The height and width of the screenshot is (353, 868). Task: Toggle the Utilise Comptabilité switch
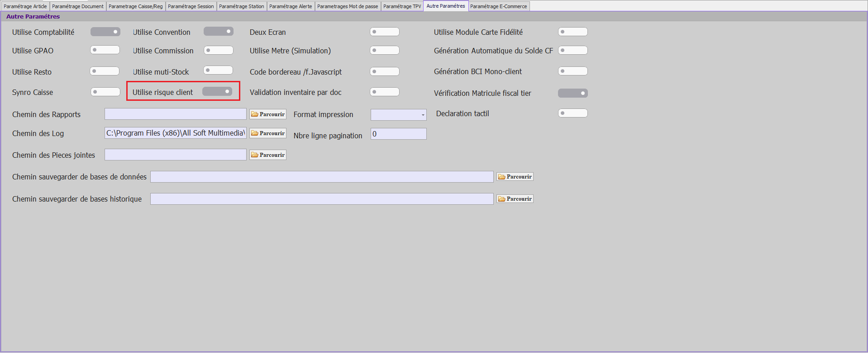coord(105,32)
